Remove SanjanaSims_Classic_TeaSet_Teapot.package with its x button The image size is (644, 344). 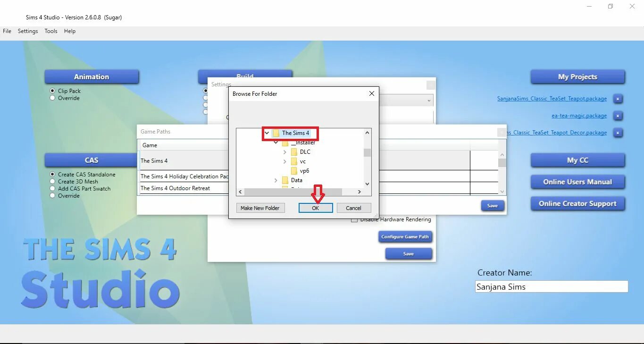tap(618, 99)
